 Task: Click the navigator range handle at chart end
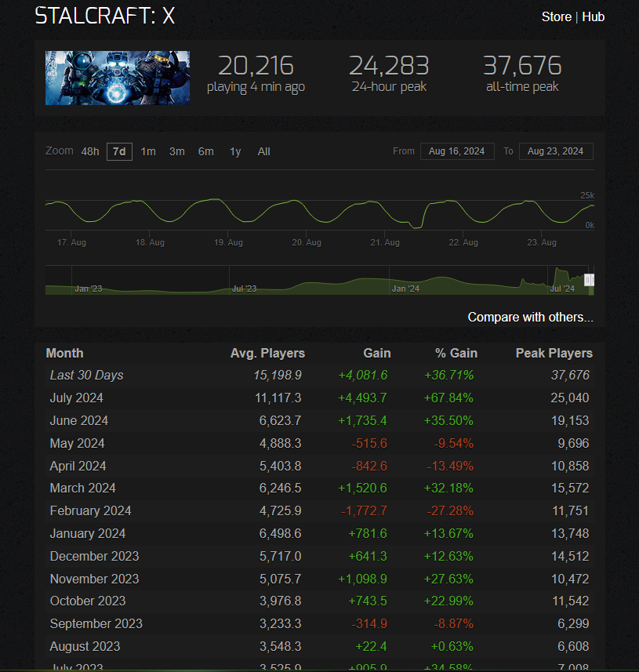tap(590, 280)
